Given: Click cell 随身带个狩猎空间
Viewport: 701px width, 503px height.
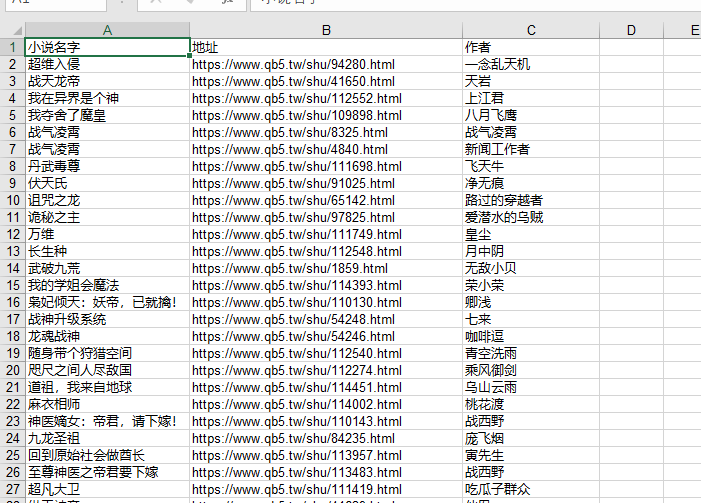Looking at the screenshot, I should pyautogui.click(x=108, y=353).
